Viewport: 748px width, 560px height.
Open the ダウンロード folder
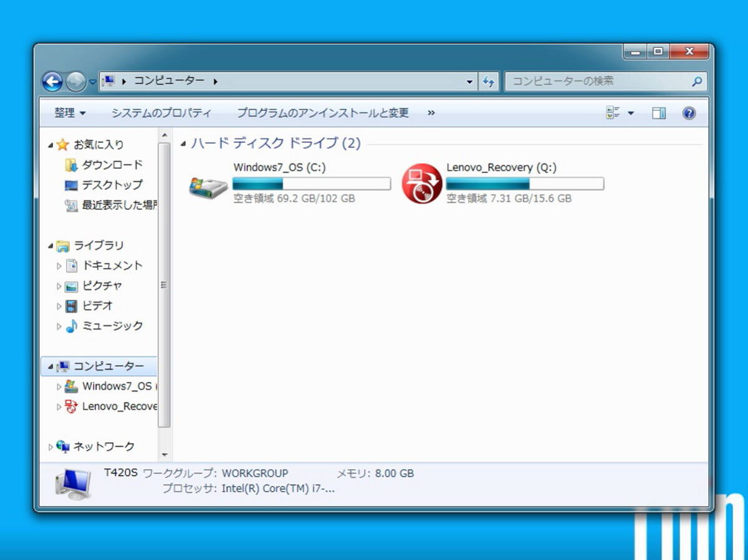[112, 164]
